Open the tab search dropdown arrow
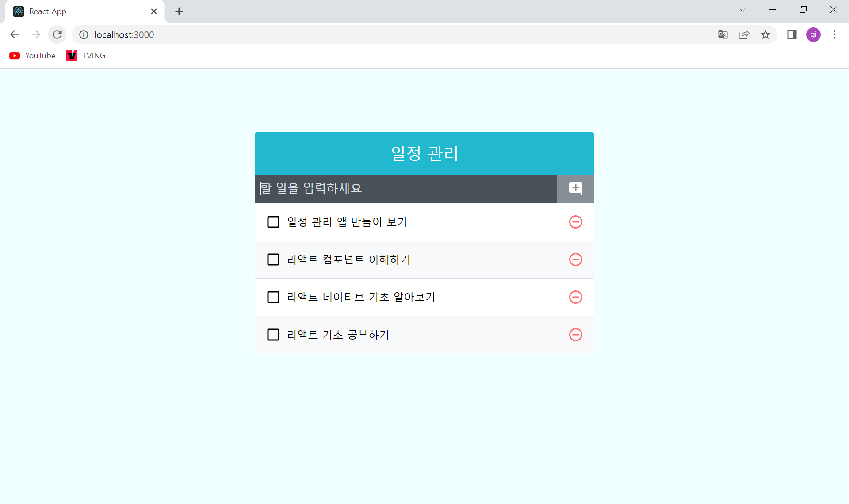Viewport: 849px width, 504px height. (x=742, y=10)
